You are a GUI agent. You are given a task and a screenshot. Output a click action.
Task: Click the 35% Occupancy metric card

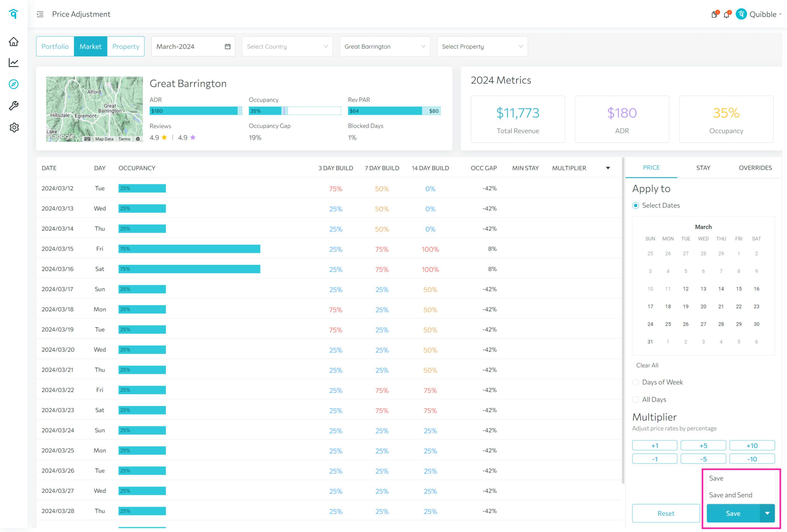pyautogui.click(x=726, y=119)
